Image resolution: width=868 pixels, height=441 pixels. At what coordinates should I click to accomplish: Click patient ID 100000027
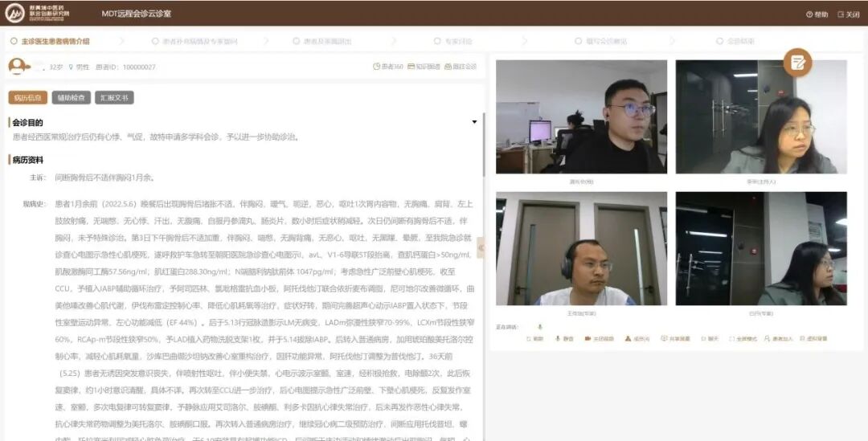pos(139,67)
